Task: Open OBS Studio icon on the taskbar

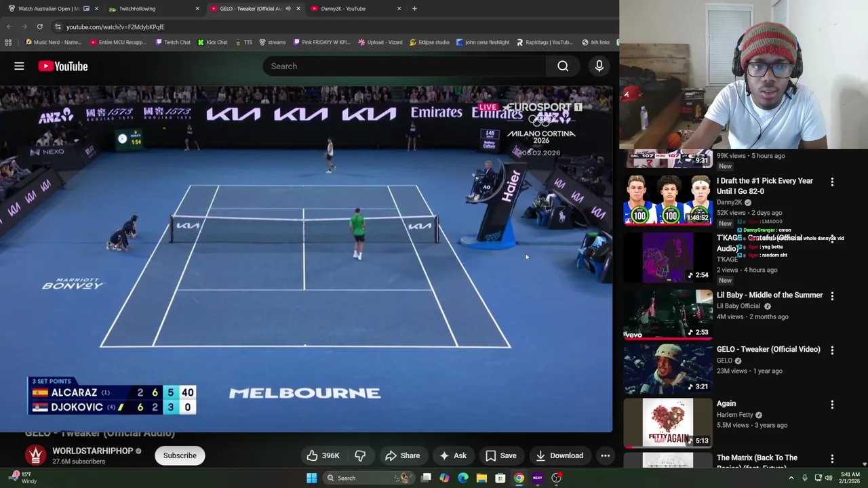Action: (556, 478)
